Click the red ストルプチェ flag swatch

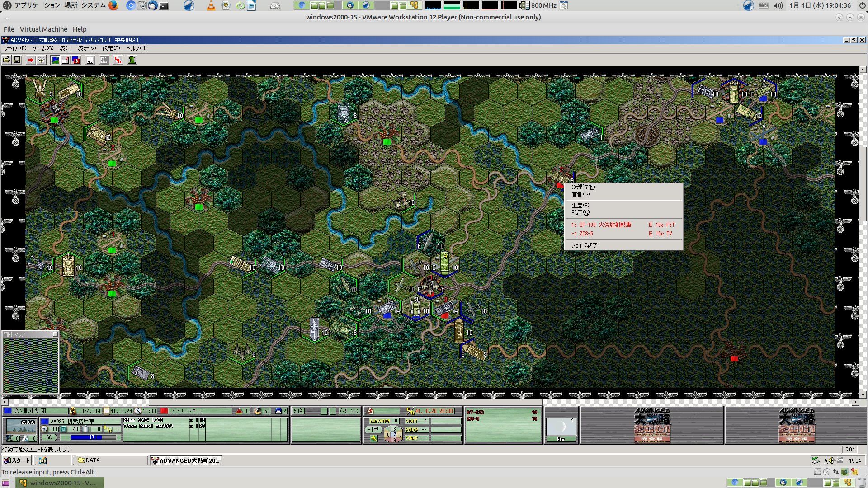click(164, 411)
